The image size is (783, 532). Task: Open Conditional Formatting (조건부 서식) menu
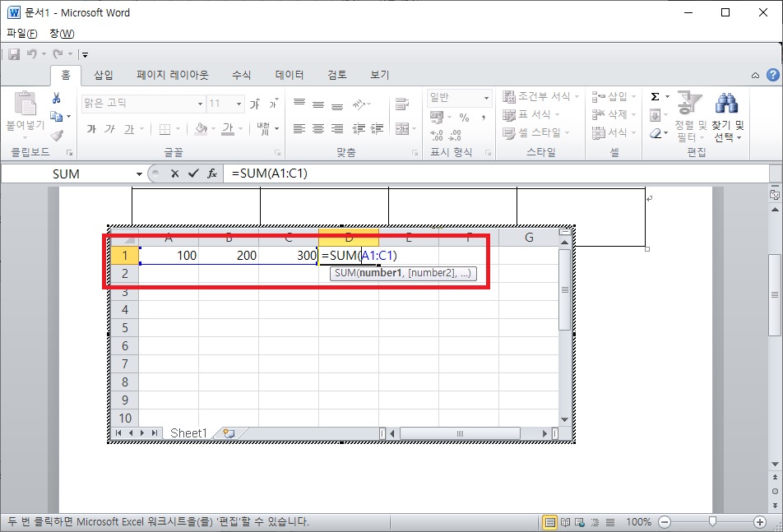[x=541, y=96]
